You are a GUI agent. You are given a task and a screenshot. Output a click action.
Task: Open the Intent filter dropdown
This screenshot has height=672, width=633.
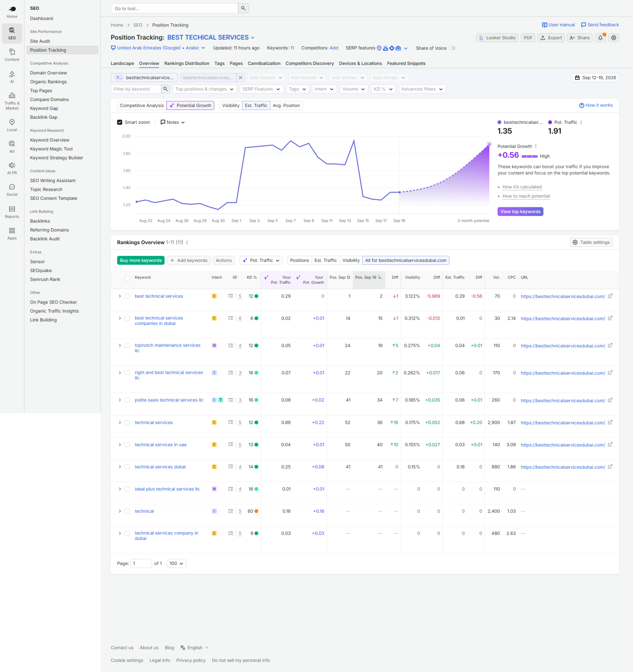pyautogui.click(x=324, y=89)
